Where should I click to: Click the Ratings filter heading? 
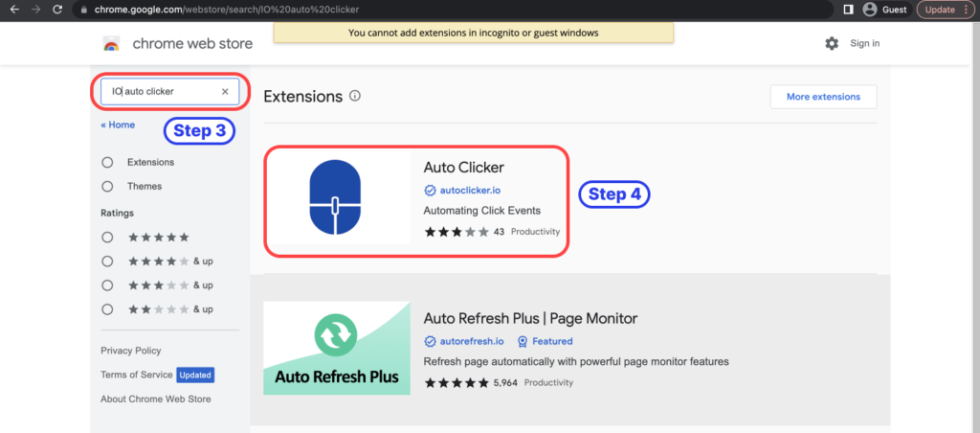tap(117, 213)
